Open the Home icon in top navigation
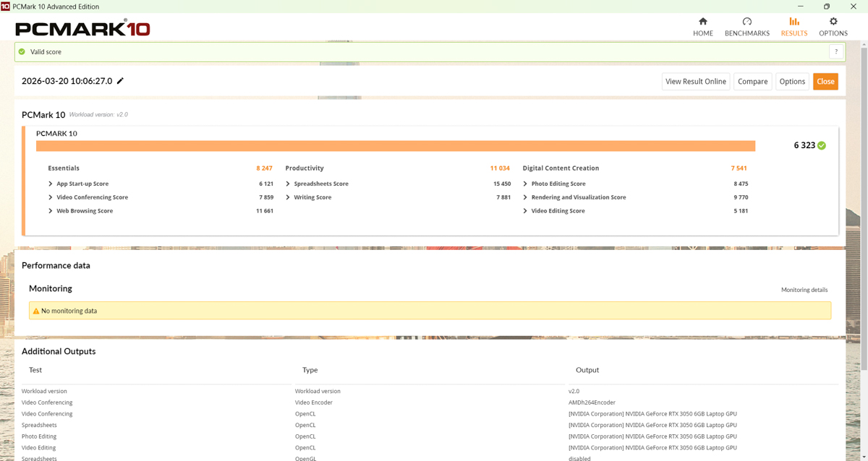Screen dimensions: 868x461 702,22
